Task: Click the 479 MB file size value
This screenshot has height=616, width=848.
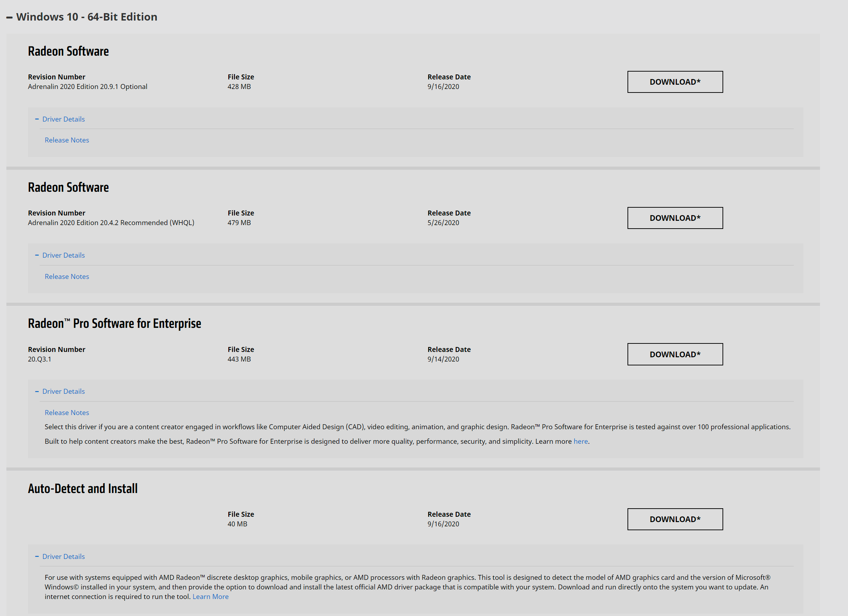Action: [x=239, y=223]
